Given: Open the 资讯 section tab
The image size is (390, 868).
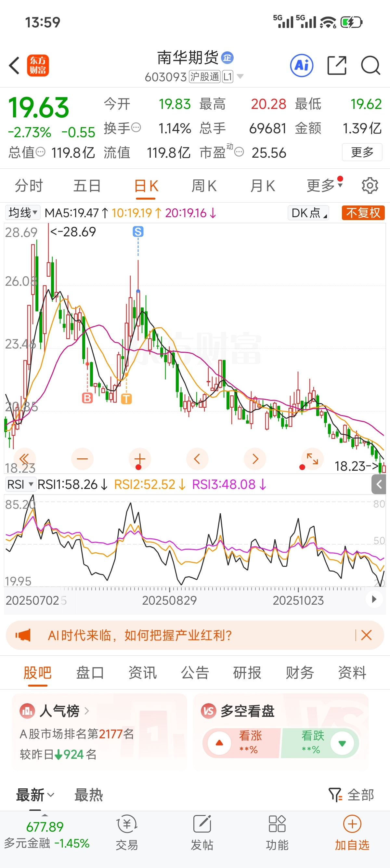Looking at the screenshot, I should (142, 673).
